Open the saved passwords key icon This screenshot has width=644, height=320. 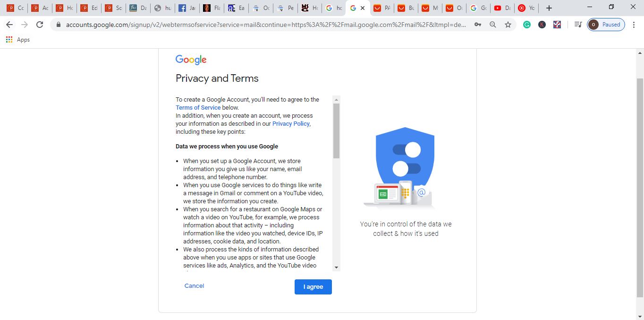point(478,25)
